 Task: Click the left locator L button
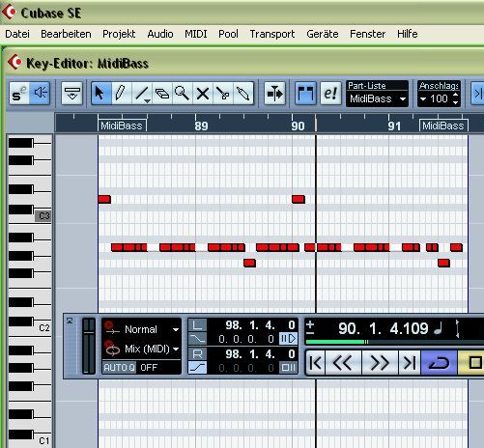197,325
